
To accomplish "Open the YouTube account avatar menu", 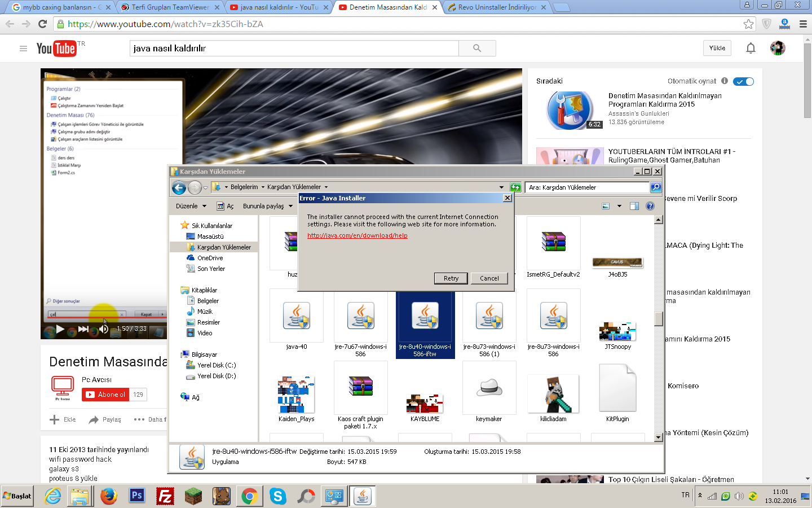I will 778,49.
